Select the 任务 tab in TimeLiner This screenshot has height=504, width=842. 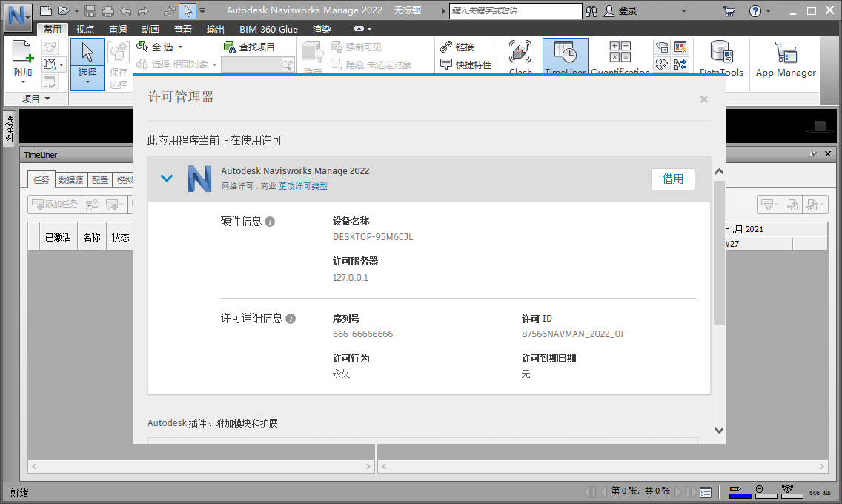click(42, 180)
